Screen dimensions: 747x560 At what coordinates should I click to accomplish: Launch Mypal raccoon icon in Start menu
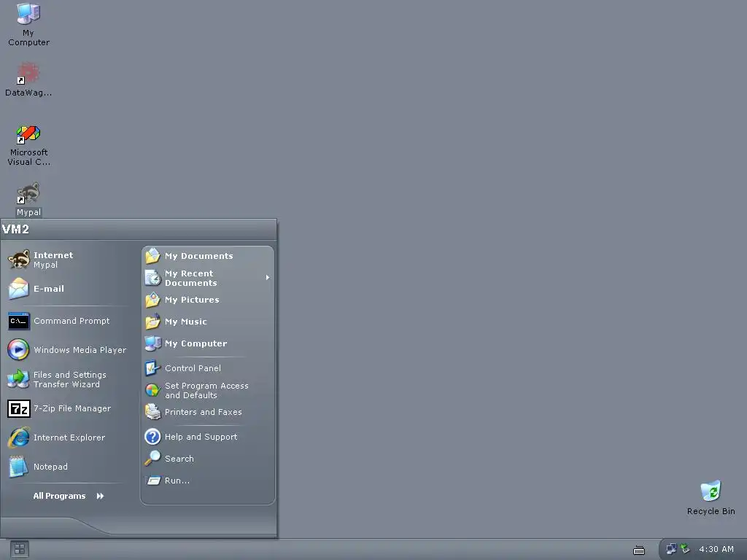(18, 260)
